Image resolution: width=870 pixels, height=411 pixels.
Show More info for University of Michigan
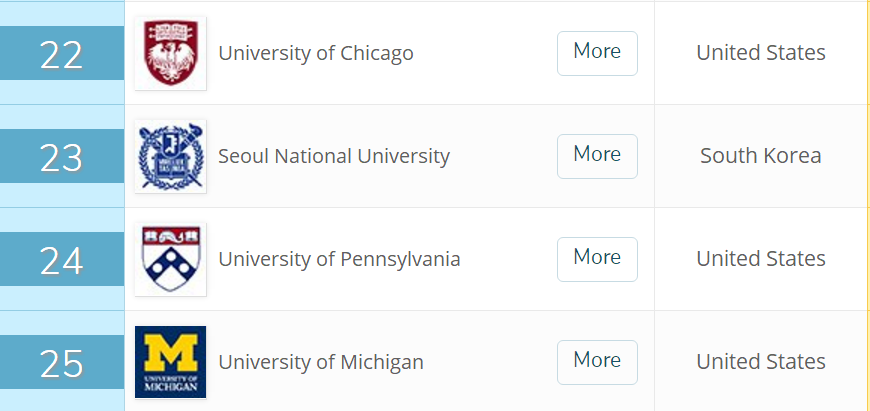[597, 362]
